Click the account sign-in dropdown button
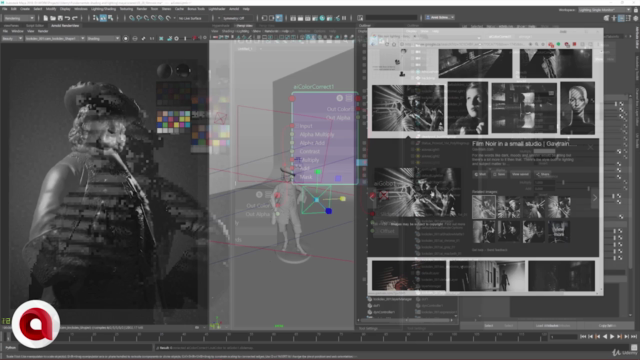 click(x=440, y=18)
